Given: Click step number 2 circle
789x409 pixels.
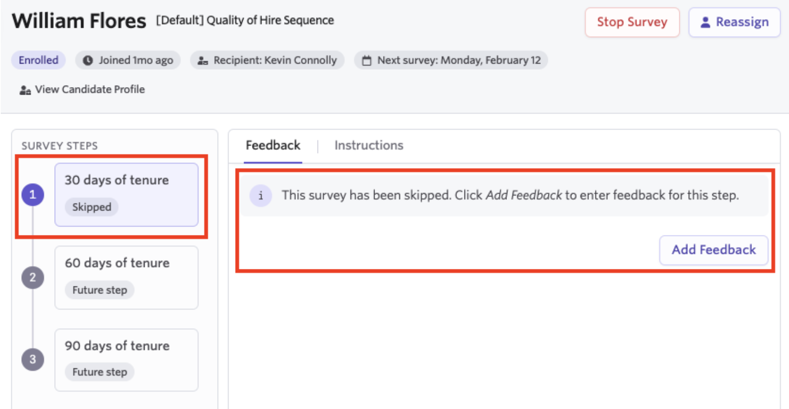Looking at the screenshot, I should [x=33, y=278].
